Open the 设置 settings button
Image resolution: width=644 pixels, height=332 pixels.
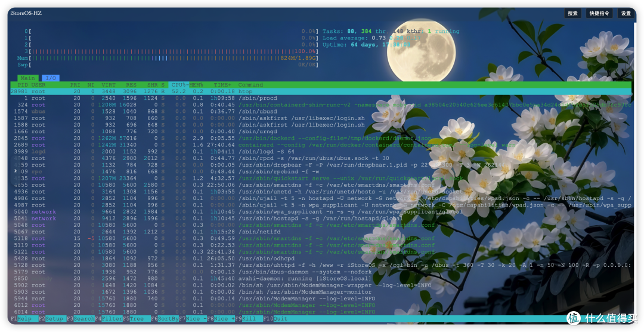626,13
